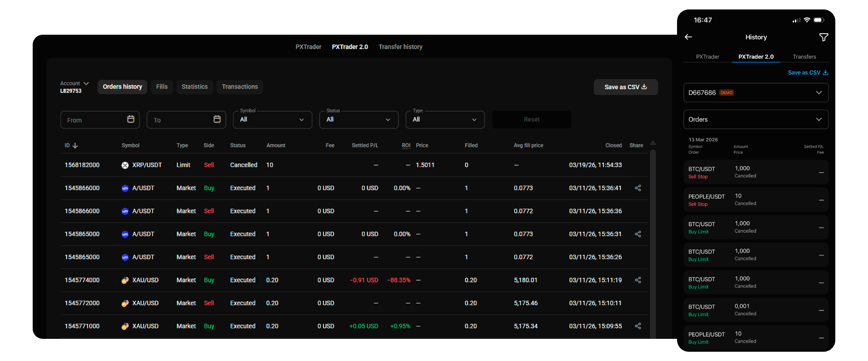Tap the BTC/USDT Sell Stop mobile order
Image resolution: width=868 pixels, height=361 pixels.
(x=756, y=173)
